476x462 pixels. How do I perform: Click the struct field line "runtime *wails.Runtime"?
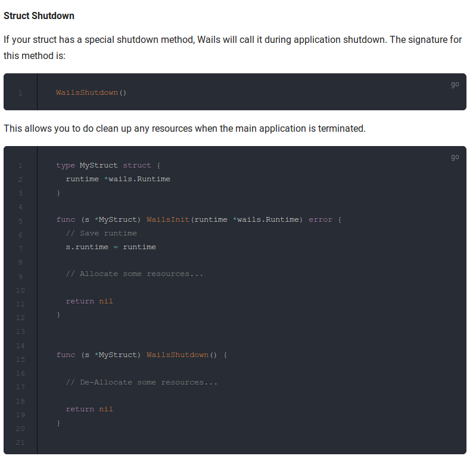point(118,179)
